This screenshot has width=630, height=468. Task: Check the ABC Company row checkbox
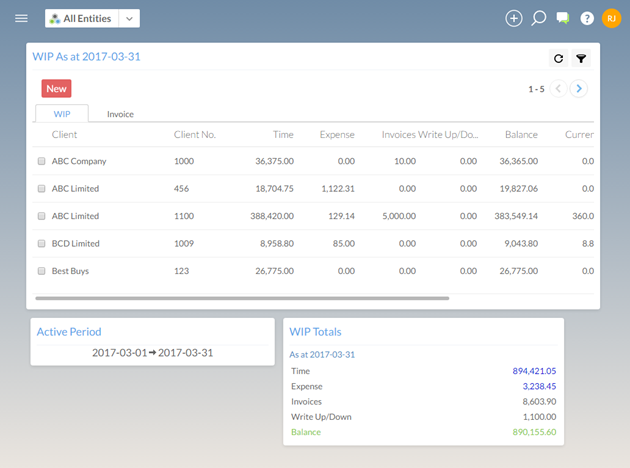pos(42,161)
